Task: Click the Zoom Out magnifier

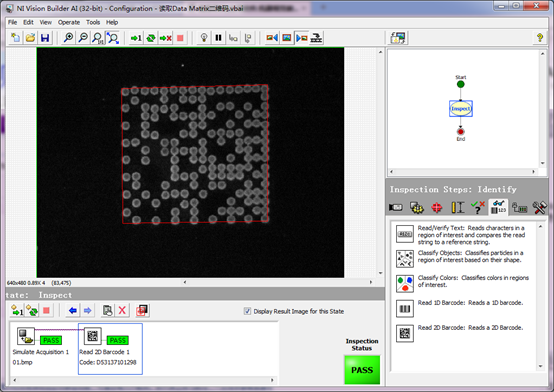Action: click(83, 38)
